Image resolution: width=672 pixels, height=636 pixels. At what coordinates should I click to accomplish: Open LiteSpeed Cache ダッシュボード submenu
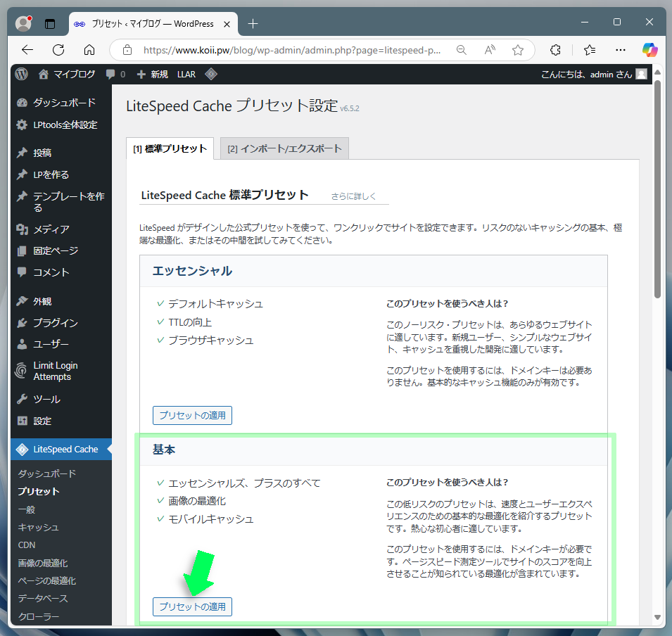pyautogui.click(x=47, y=473)
